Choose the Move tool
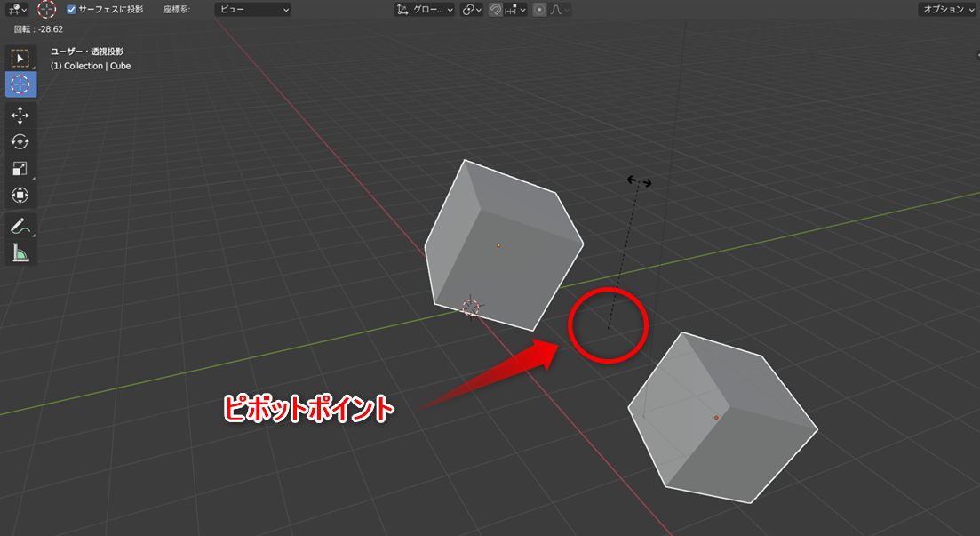Image resolution: width=980 pixels, height=536 pixels. 20,115
